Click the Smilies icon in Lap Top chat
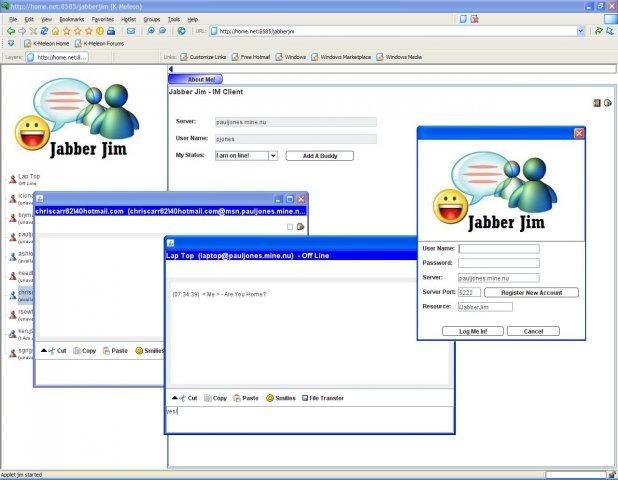This screenshot has height=480, width=618. tap(281, 398)
